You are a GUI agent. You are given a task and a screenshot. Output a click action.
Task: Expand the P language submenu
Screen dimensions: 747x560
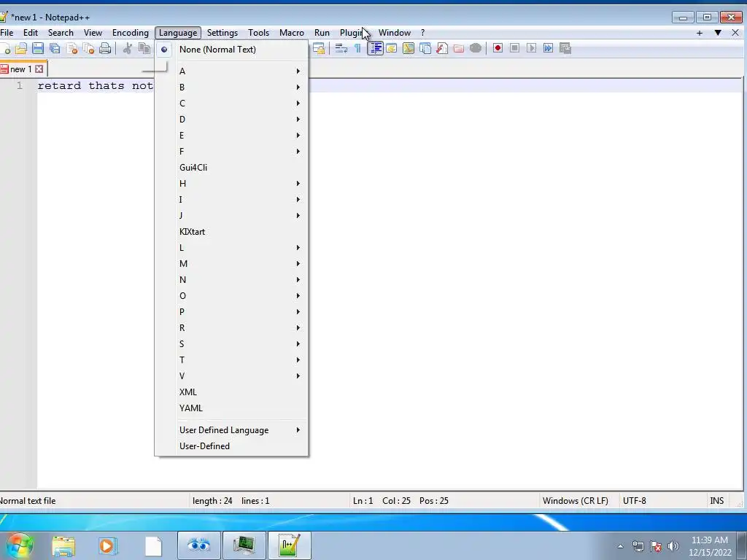231,312
